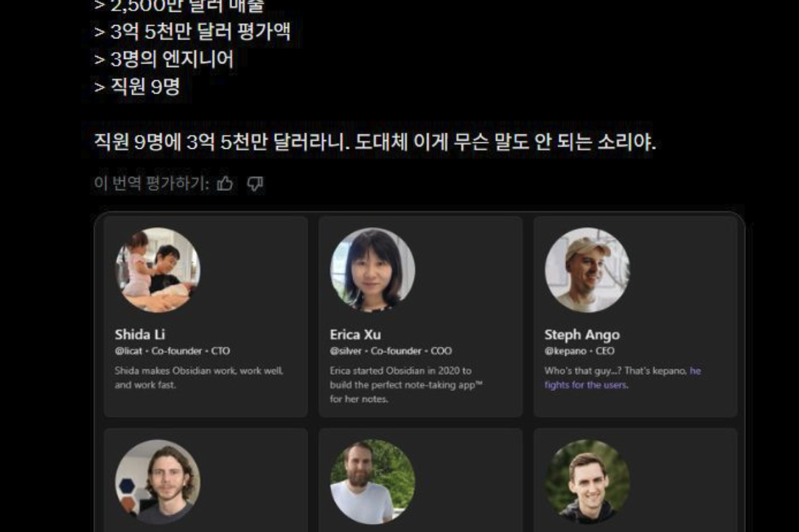Click the translated tweet sentence about 직원 9명
The height and width of the screenshot is (532, 799).
[374, 141]
